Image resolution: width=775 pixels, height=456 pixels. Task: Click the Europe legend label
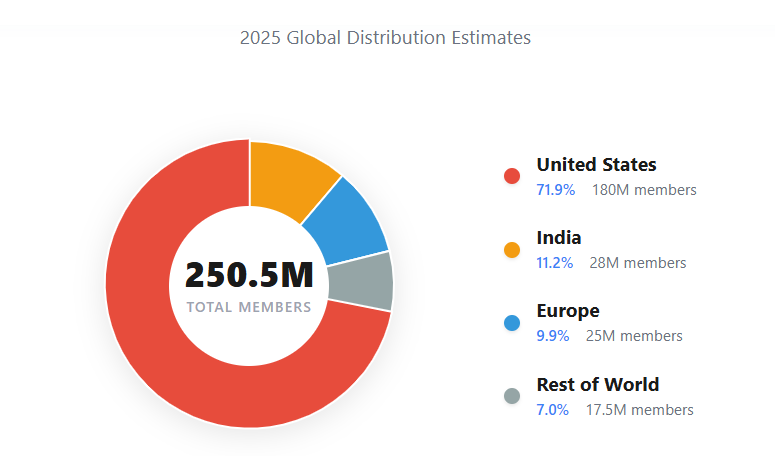(568, 311)
